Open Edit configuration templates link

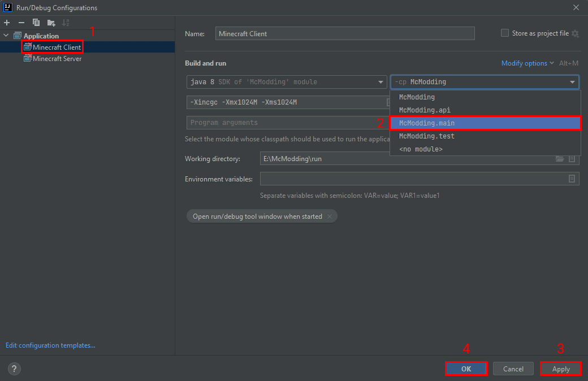(x=50, y=345)
